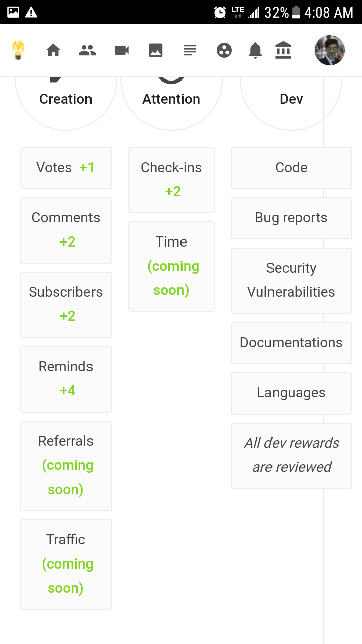This screenshot has height=644, width=362.
Task: Tap the Bug reports box
Action: point(291,218)
